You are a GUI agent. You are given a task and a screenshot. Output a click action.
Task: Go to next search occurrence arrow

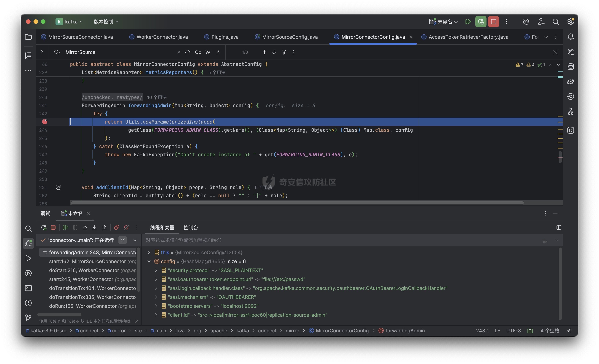tap(274, 52)
